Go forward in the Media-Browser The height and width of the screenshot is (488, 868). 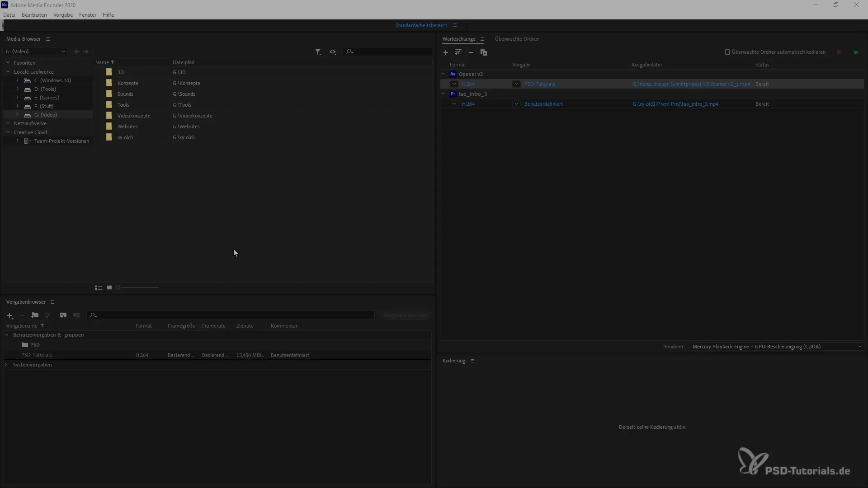[86, 52]
